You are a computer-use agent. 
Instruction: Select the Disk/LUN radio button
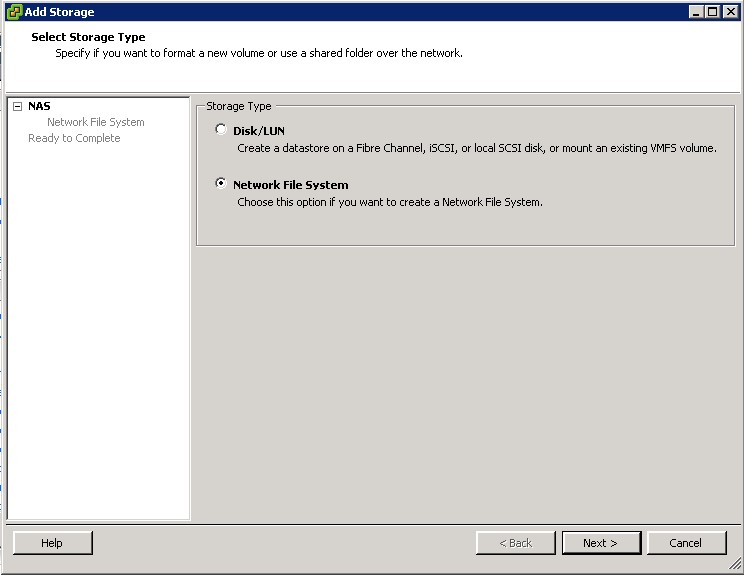[221, 129]
